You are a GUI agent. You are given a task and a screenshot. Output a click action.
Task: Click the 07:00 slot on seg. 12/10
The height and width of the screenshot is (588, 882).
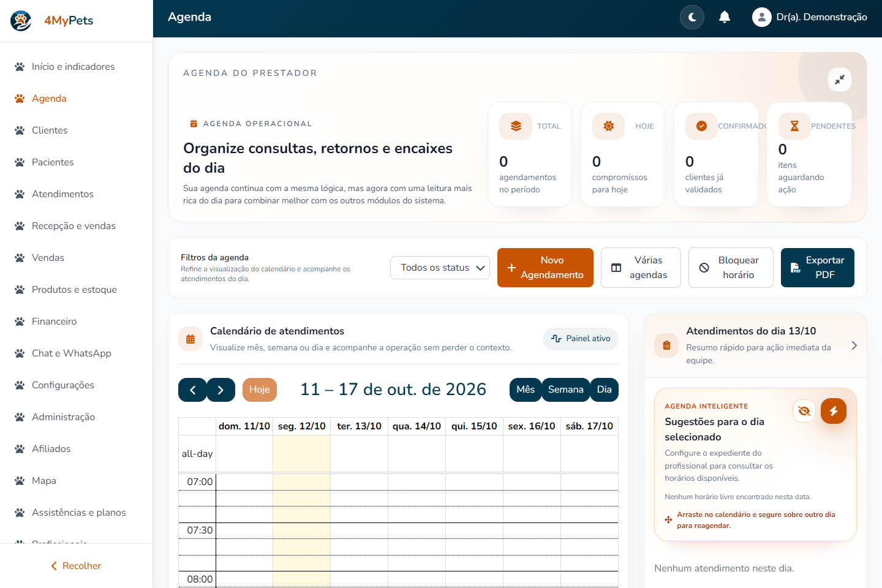[301, 482]
